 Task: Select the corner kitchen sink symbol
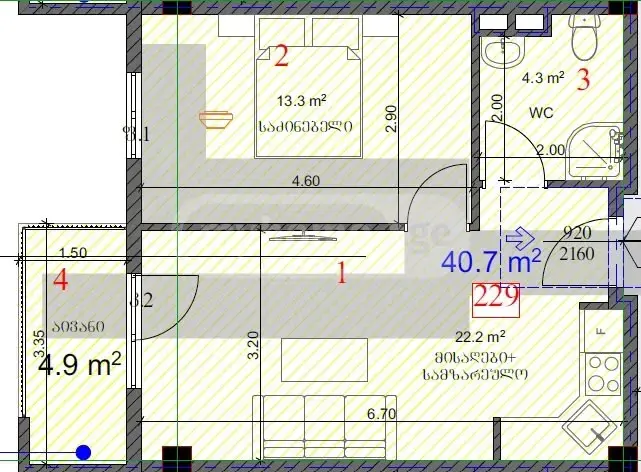pos(591,427)
